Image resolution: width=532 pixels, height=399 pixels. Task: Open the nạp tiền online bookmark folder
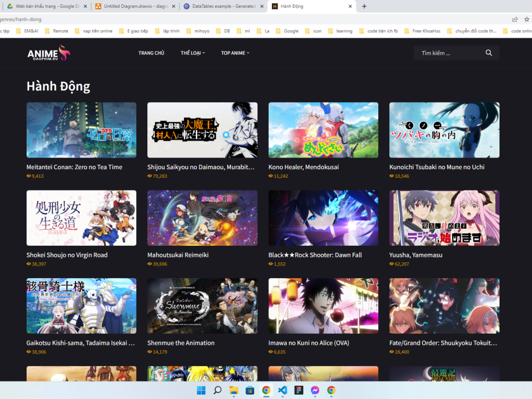[94, 31]
